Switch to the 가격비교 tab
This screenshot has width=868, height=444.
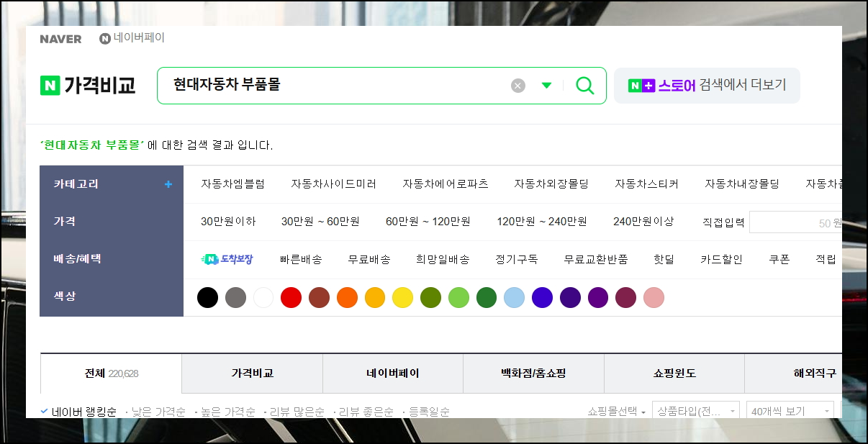coord(252,373)
